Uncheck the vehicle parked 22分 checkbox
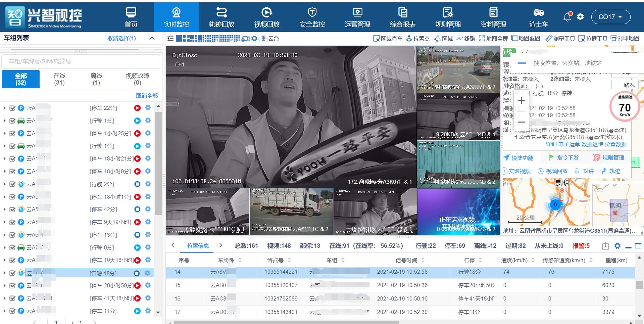The height and width of the screenshot is (324, 644). pyautogui.click(x=12, y=108)
